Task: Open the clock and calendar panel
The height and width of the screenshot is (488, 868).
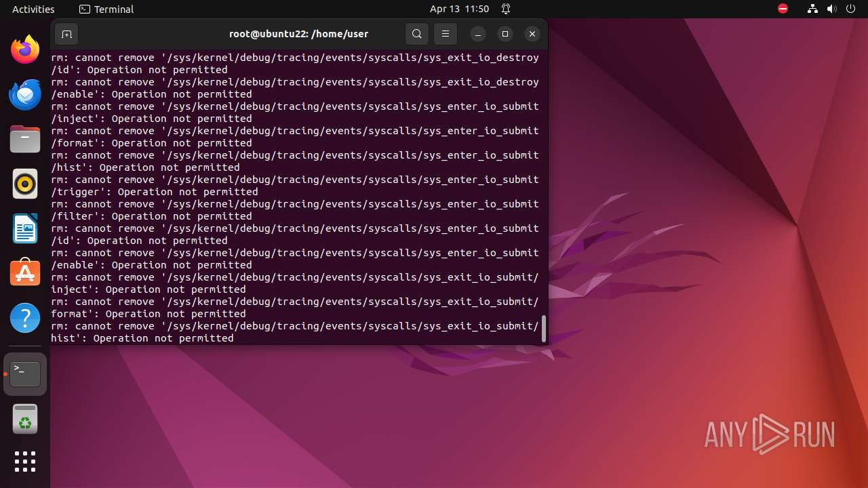Action: (459, 9)
